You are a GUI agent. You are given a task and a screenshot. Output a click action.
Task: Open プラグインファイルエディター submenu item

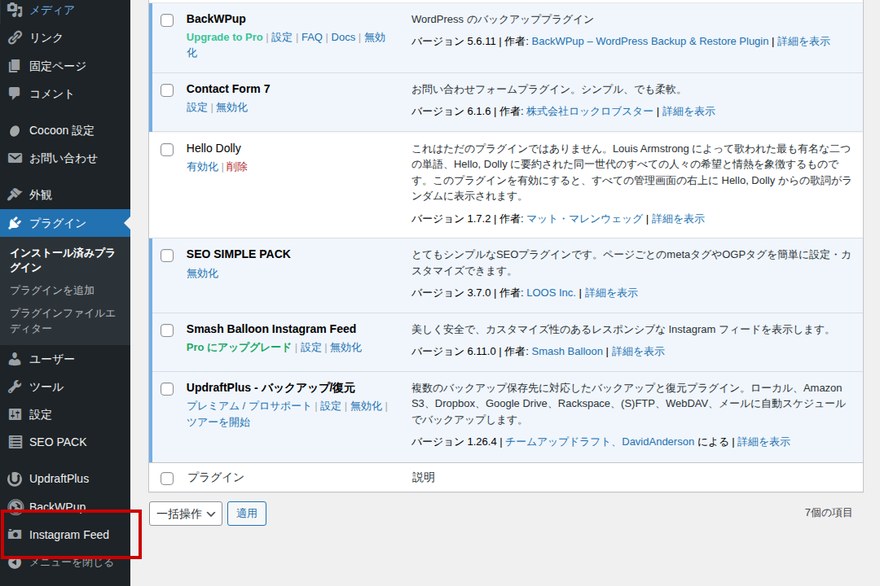(63, 321)
